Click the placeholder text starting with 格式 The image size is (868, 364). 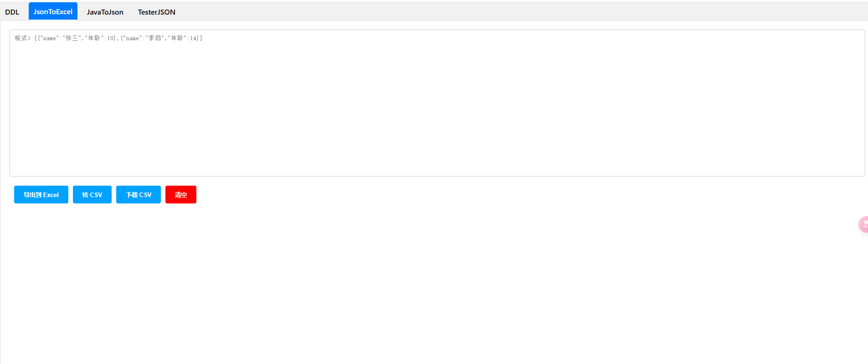pyautogui.click(x=108, y=38)
